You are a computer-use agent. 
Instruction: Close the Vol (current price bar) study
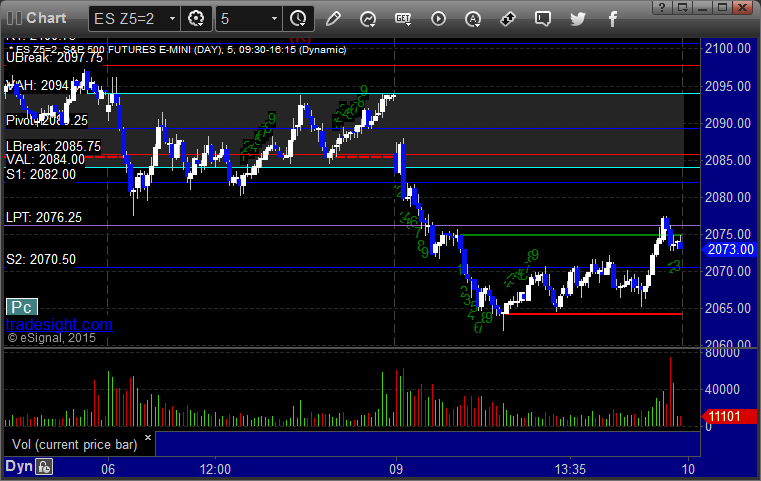[x=148, y=437]
